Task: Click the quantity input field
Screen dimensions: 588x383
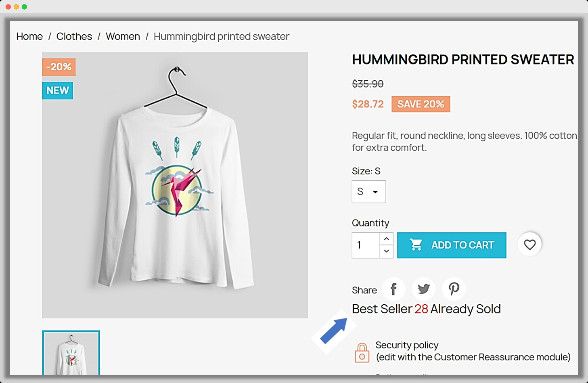Action: (x=366, y=245)
